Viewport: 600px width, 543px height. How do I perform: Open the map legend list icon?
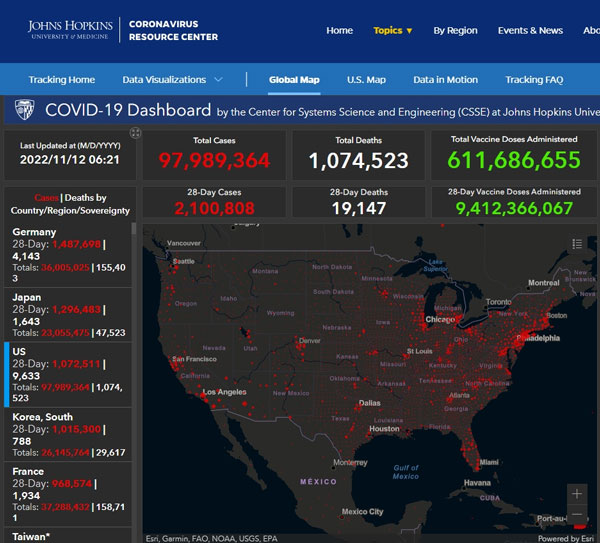click(577, 243)
